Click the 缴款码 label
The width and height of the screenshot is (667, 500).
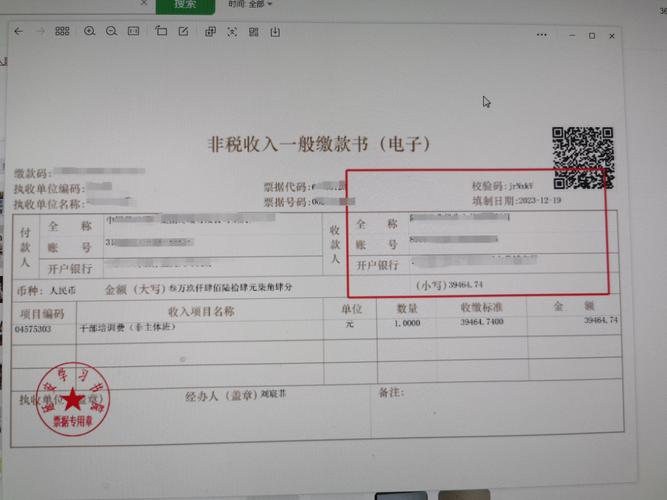(x=33, y=173)
